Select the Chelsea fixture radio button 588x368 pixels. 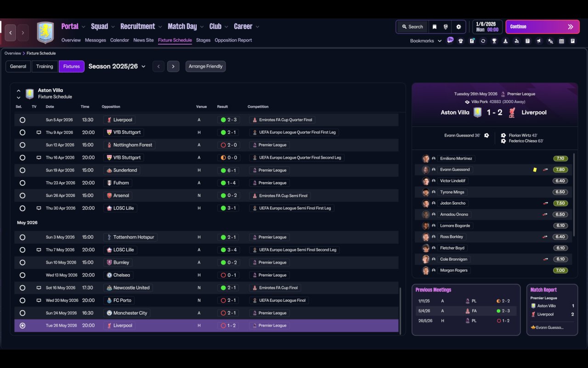click(23, 275)
